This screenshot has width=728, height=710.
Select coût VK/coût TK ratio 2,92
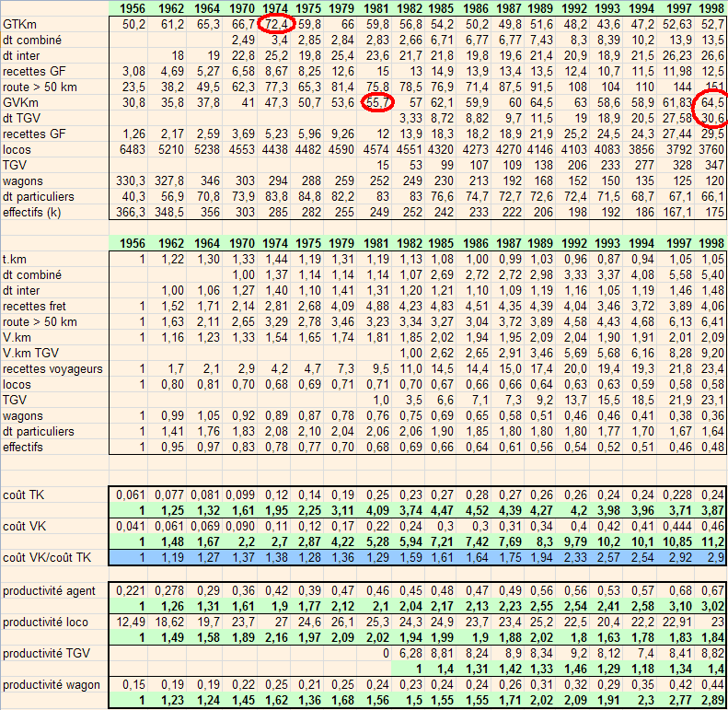[x=680, y=557]
